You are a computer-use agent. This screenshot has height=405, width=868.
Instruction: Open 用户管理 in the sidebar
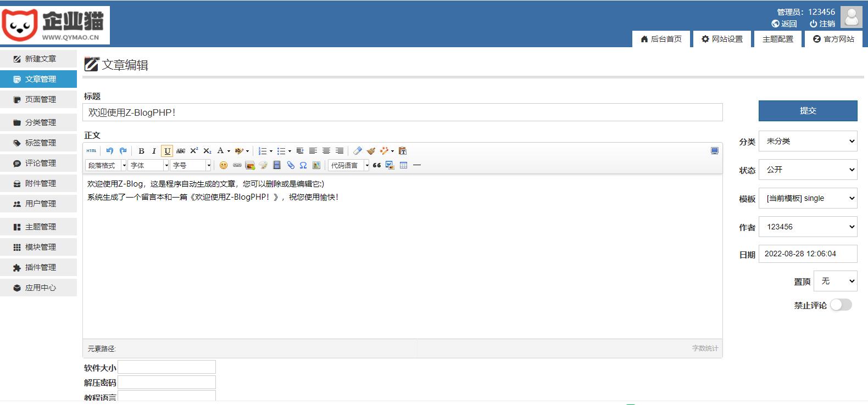point(38,204)
